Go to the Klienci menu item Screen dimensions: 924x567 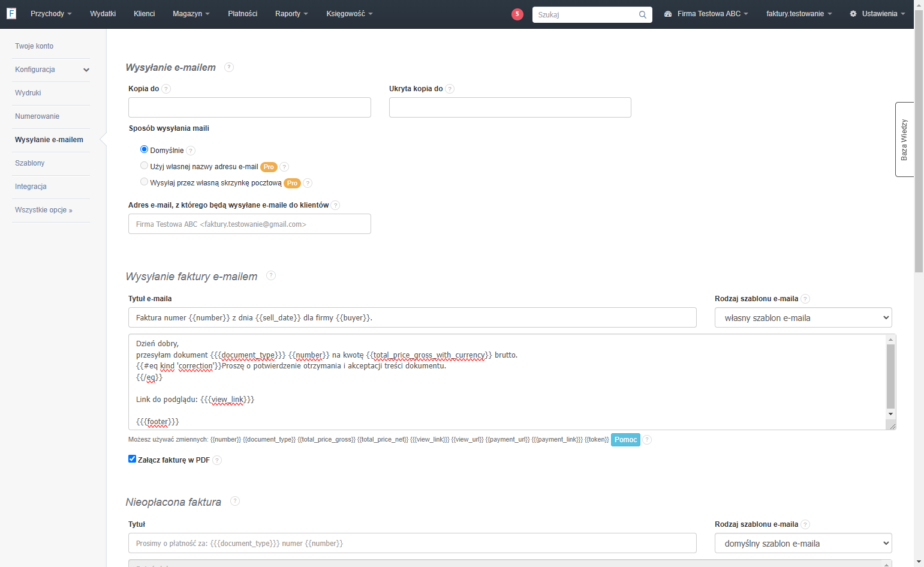tap(144, 14)
